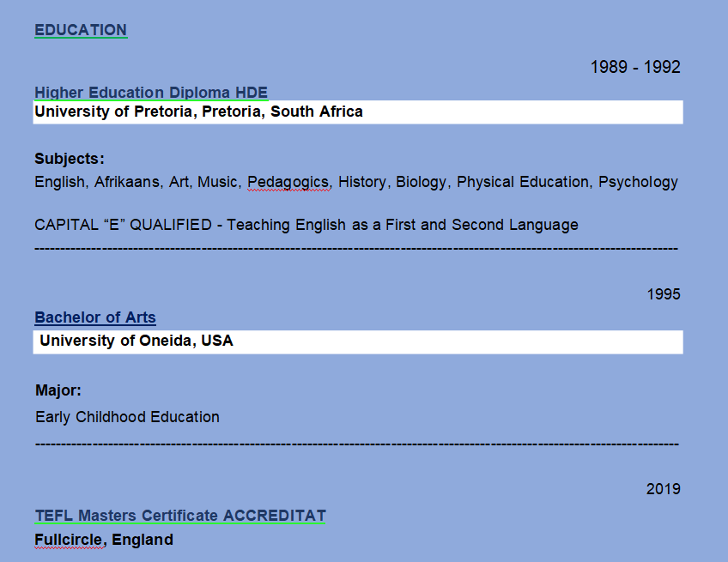Click the Early Childhood Education text

[127, 417]
